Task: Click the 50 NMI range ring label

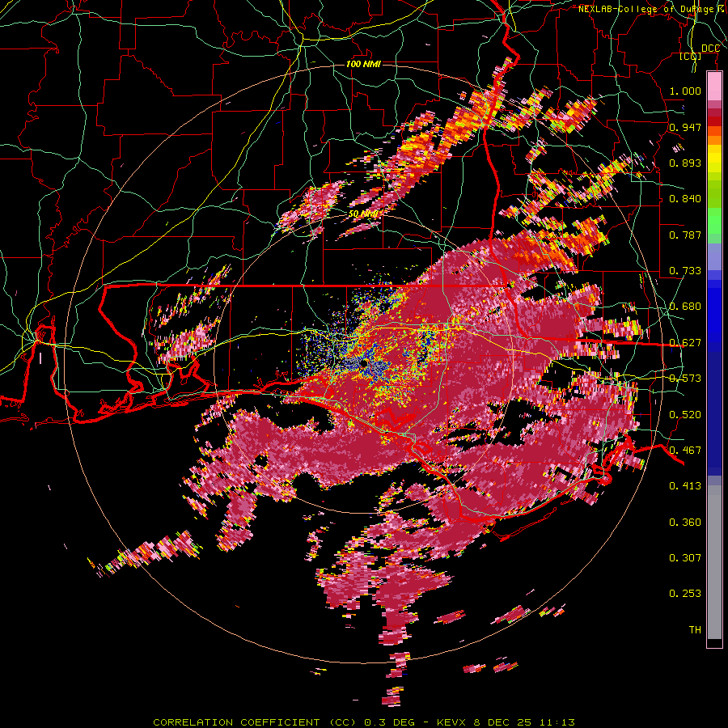Action: pyautogui.click(x=363, y=214)
